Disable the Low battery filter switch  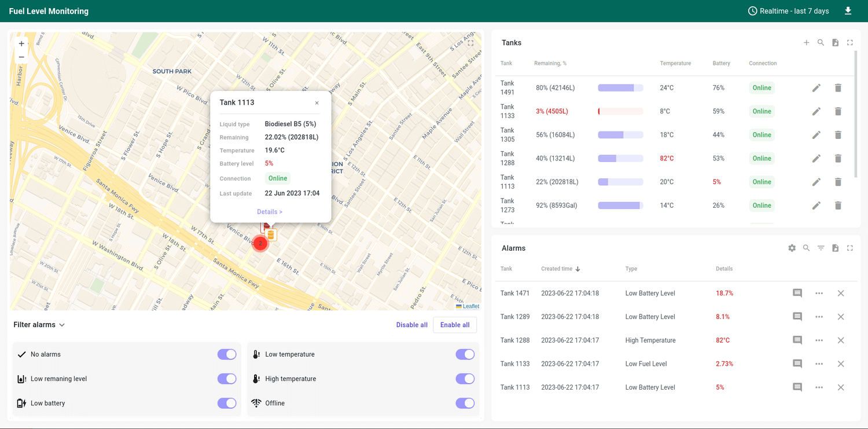[x=227, y=403]
